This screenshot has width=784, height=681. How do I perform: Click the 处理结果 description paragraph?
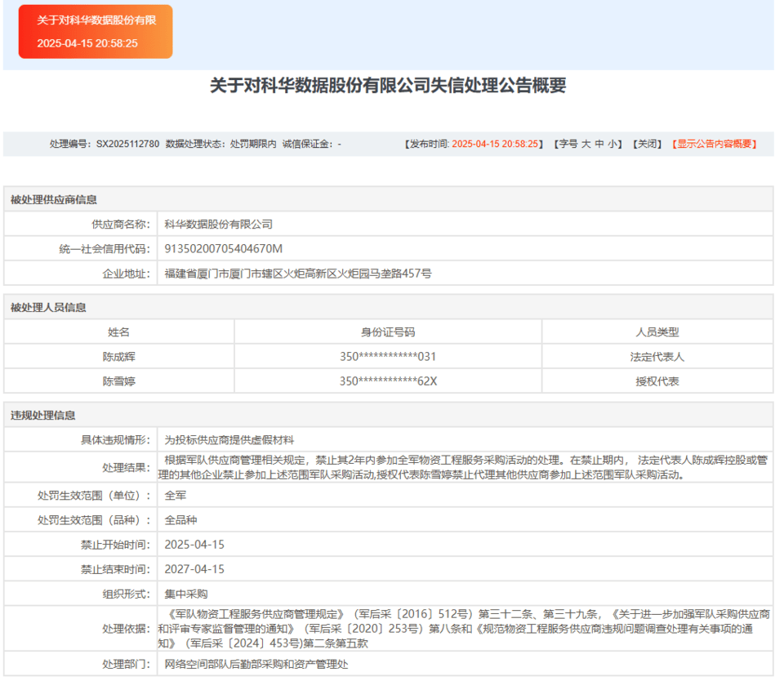[x=463, y=467]
